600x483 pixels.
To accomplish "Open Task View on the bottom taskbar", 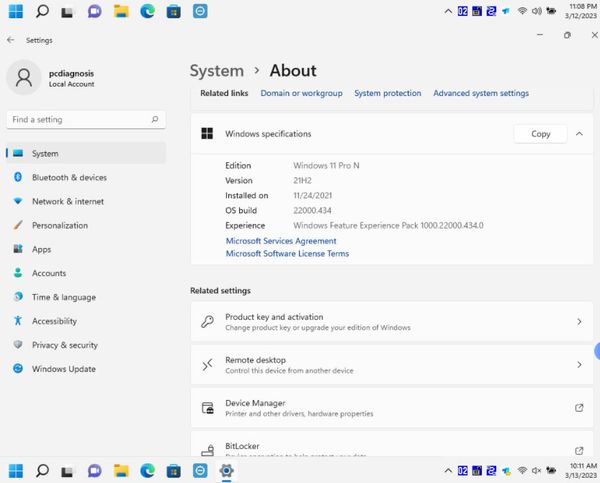I will 67,472.
